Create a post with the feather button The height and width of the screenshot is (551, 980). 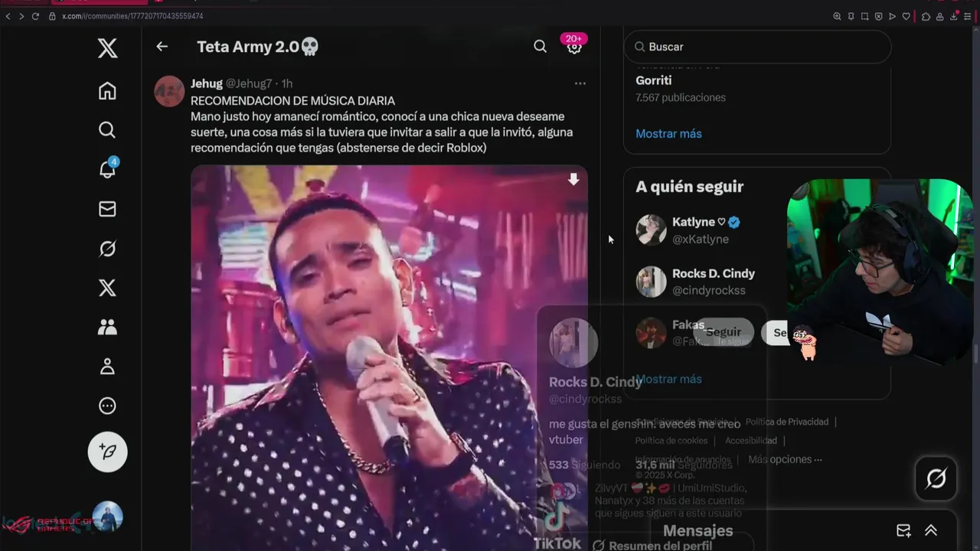pyautogui.click(x=107, y=452)
